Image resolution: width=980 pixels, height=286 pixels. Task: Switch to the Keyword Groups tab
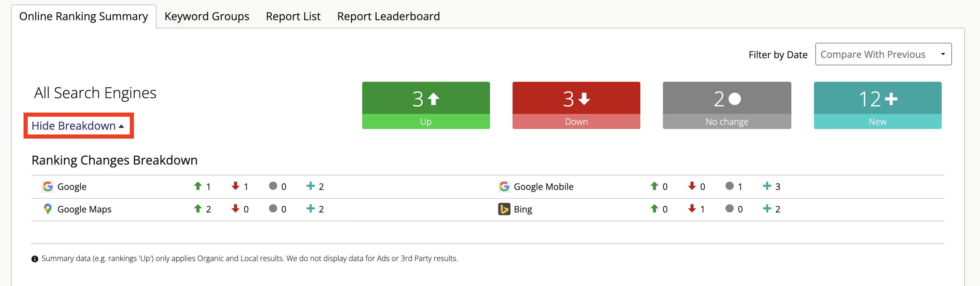click(x=207, y=16)
